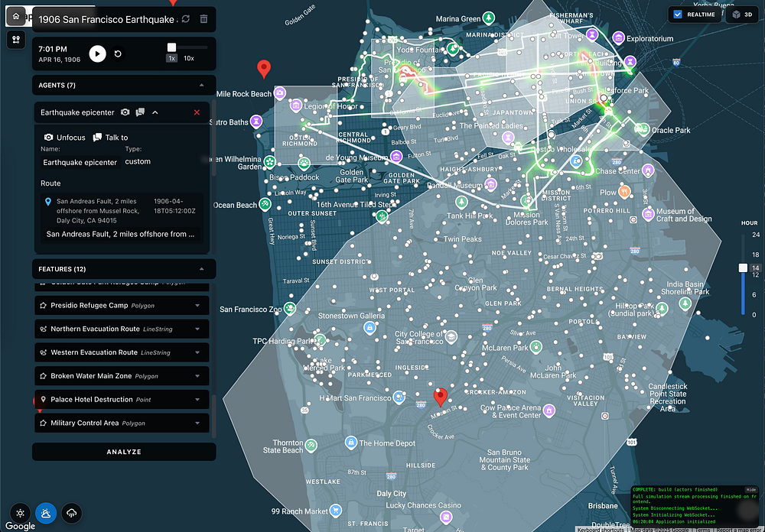This screenshot has height=532, width=765.
Task: Expand the Presidio Refugee Camp feature
Action: 197,306
